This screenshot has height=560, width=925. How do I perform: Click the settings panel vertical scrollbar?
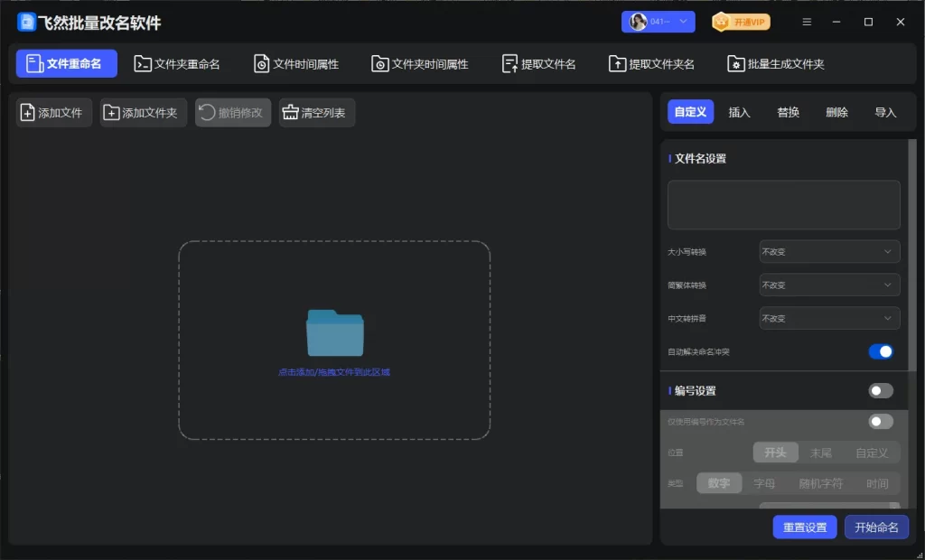pyautogui.click(x=912, y=255)
